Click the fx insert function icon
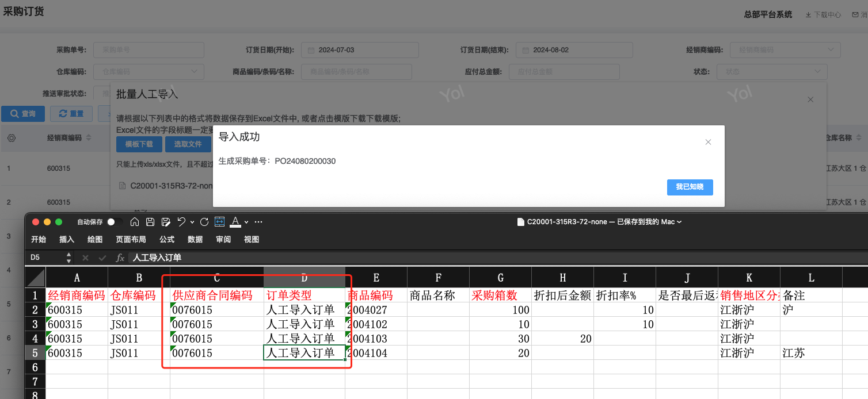Viewport: 868px width, 399px height. (120, 258)
